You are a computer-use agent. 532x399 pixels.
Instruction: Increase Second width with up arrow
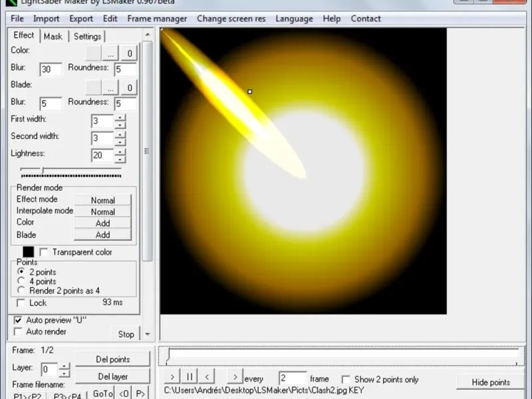coord(120,135)
